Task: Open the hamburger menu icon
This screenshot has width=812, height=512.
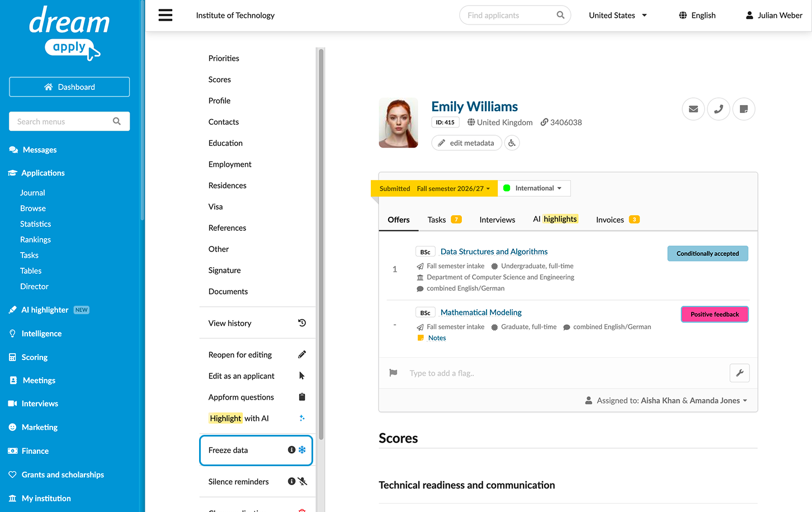Action: pyautogui.click(x=166, y=15)
